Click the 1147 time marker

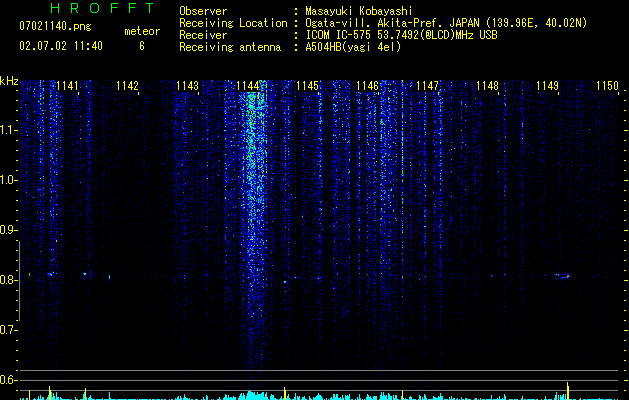point(428,86)
